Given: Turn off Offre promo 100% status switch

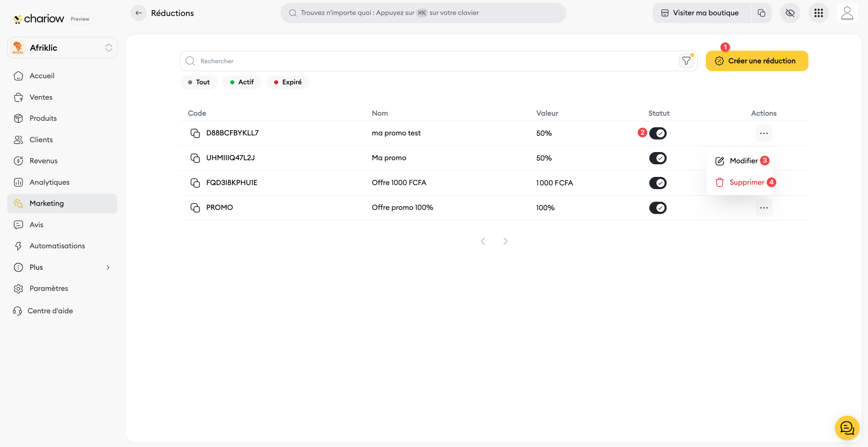Looking at the screenshot, I should point(657,208).
